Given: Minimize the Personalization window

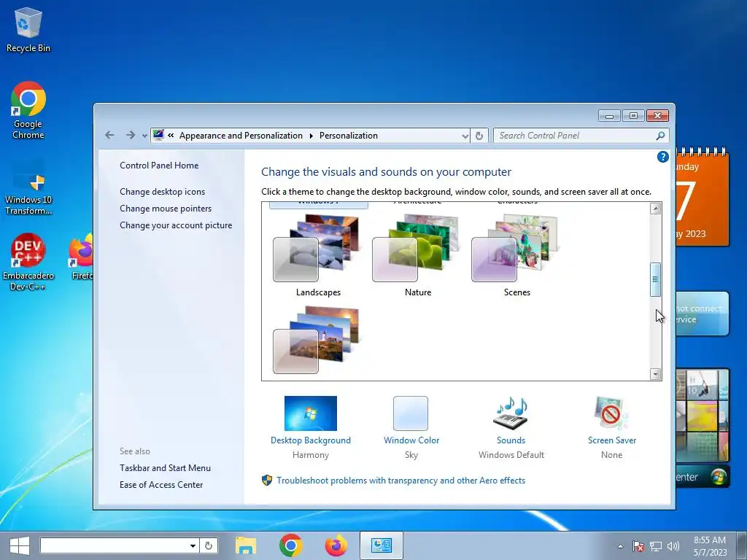Looking at the screenshot, I should tap(609, 116).
